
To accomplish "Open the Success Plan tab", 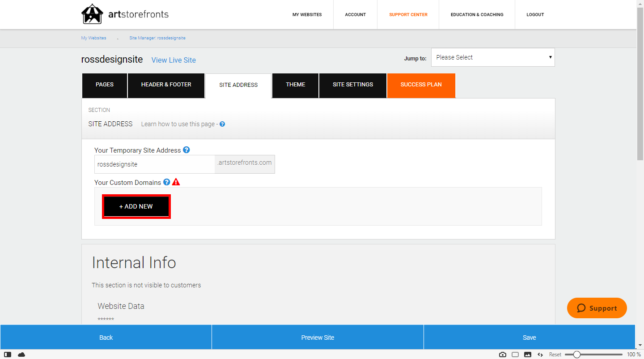I will coord(421,85).
